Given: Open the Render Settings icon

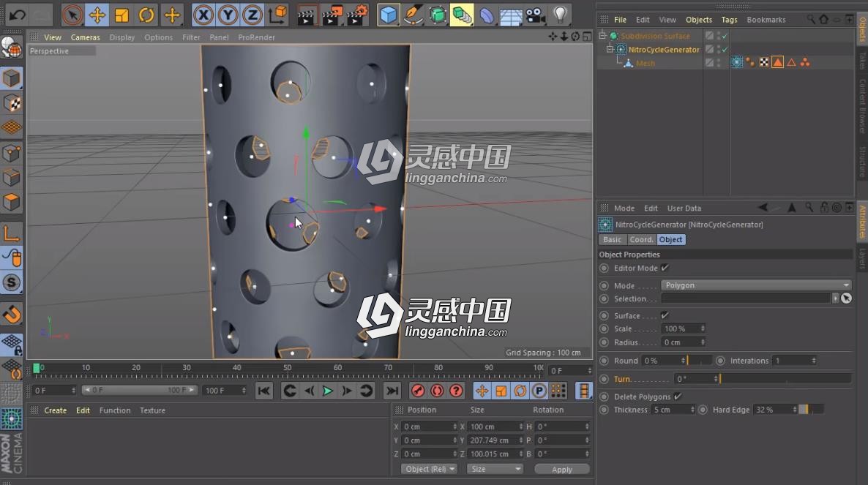Looking at the screenshot, I should (358, 15).
